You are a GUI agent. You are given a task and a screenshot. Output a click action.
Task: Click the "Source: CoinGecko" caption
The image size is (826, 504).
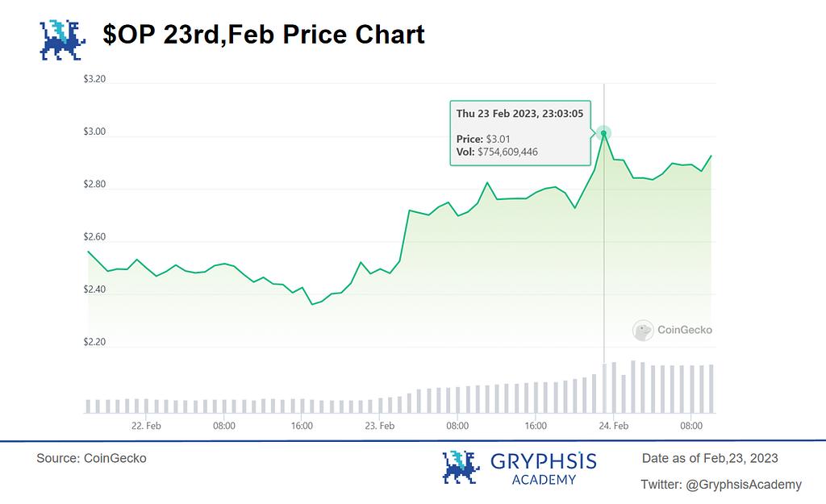click(91, 458)
